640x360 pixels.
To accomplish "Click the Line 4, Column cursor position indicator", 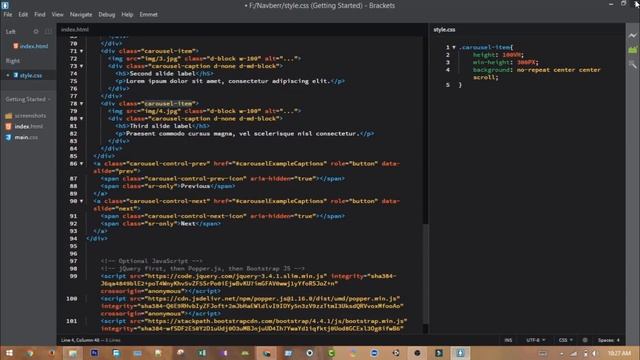I will click(80, 340).
